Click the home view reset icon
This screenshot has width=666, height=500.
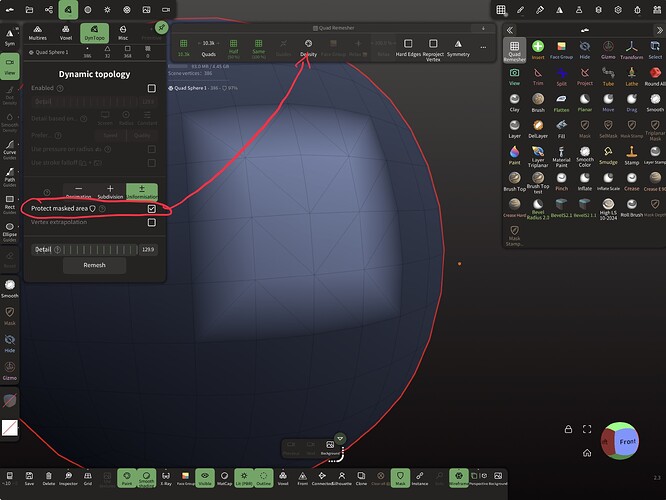587,453
